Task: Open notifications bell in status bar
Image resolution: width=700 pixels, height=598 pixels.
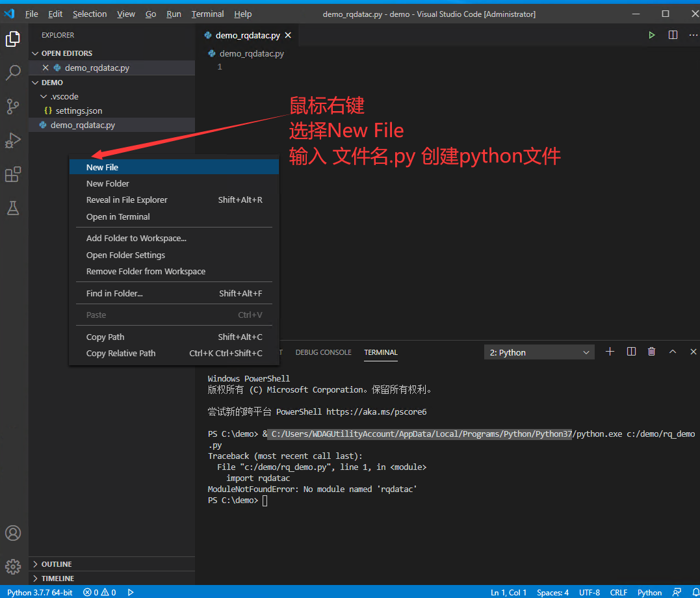Action: pos(695,592)
